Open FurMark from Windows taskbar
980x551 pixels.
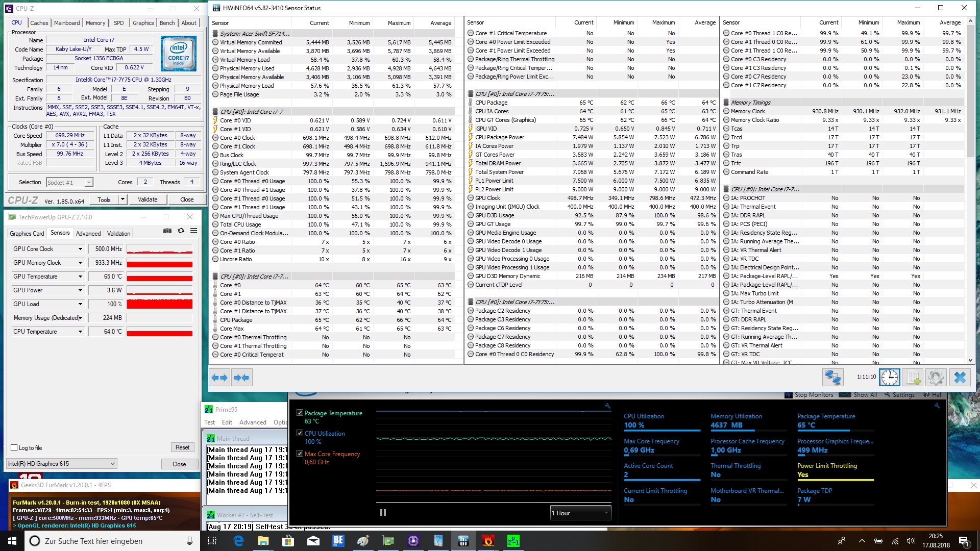tap(488, 541)
